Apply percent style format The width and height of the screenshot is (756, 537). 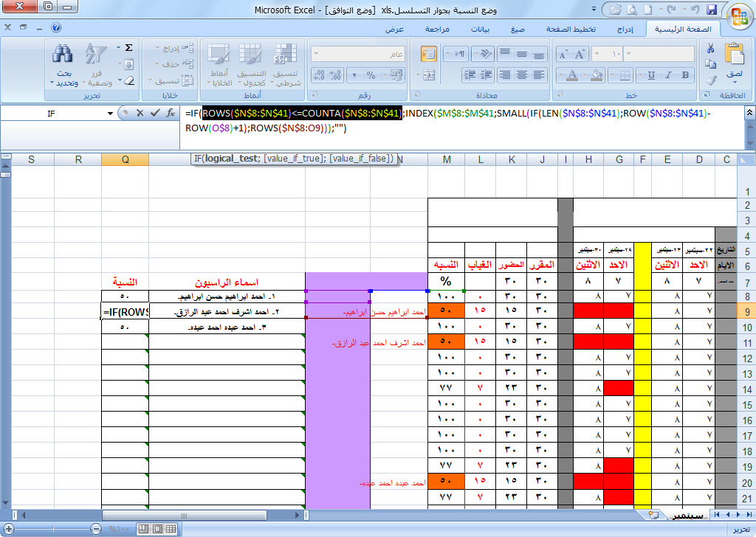(371, 75)
